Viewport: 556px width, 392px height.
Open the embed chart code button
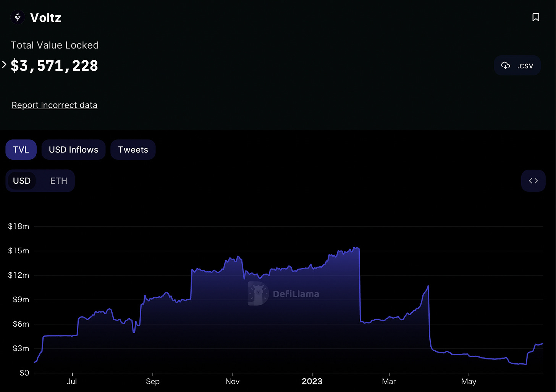click(533, 181)
